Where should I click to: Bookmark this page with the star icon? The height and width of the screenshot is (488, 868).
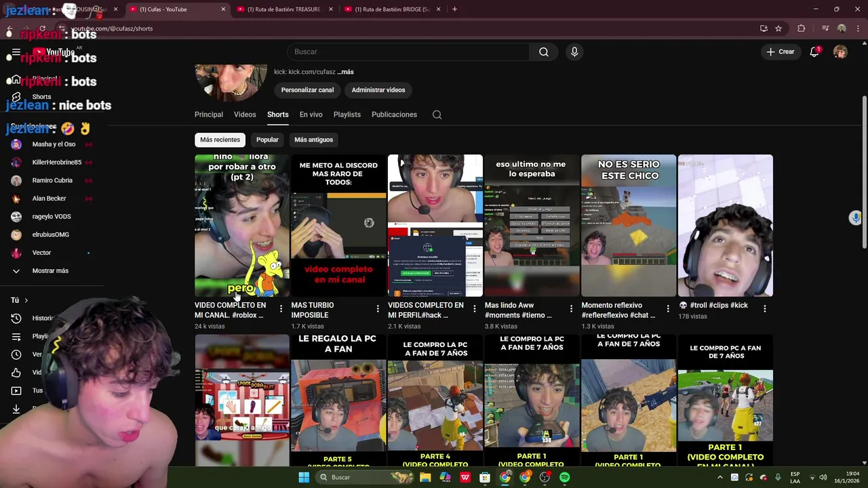778,28
